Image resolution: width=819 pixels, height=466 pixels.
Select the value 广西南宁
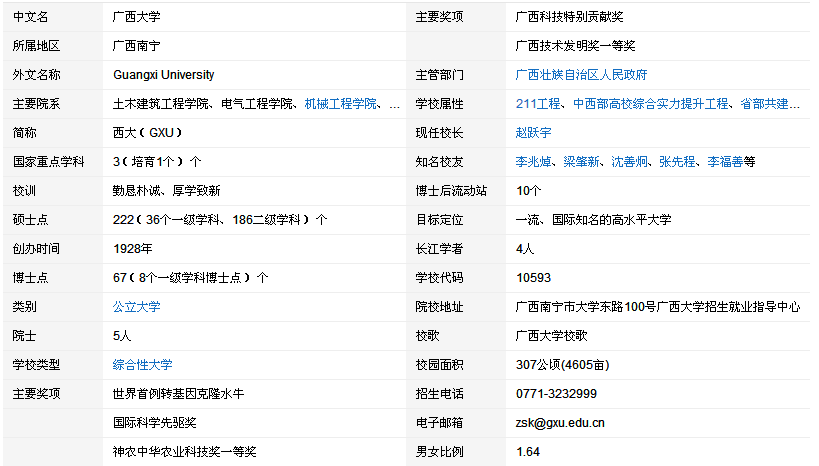click(137, 46)
